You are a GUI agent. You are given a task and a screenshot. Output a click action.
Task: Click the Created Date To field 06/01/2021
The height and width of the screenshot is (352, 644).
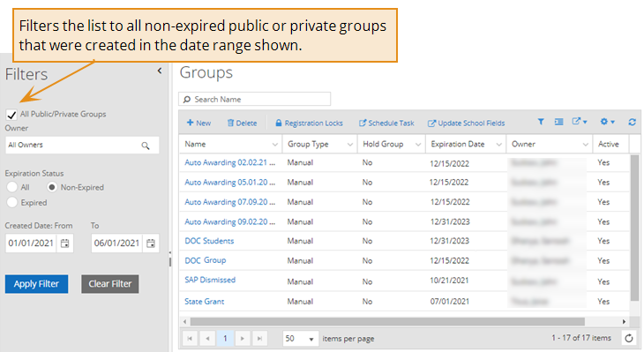click(x=116, y=243)
